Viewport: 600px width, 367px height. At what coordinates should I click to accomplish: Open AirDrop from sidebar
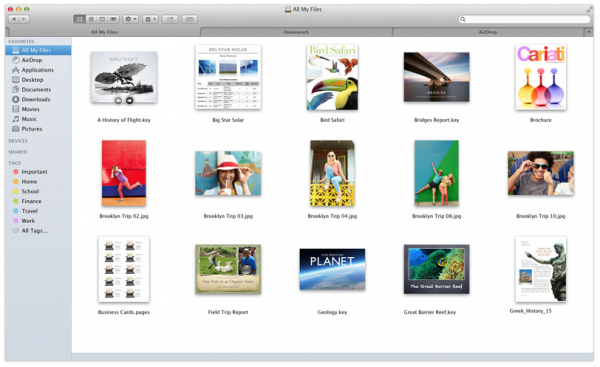(38, 60)
